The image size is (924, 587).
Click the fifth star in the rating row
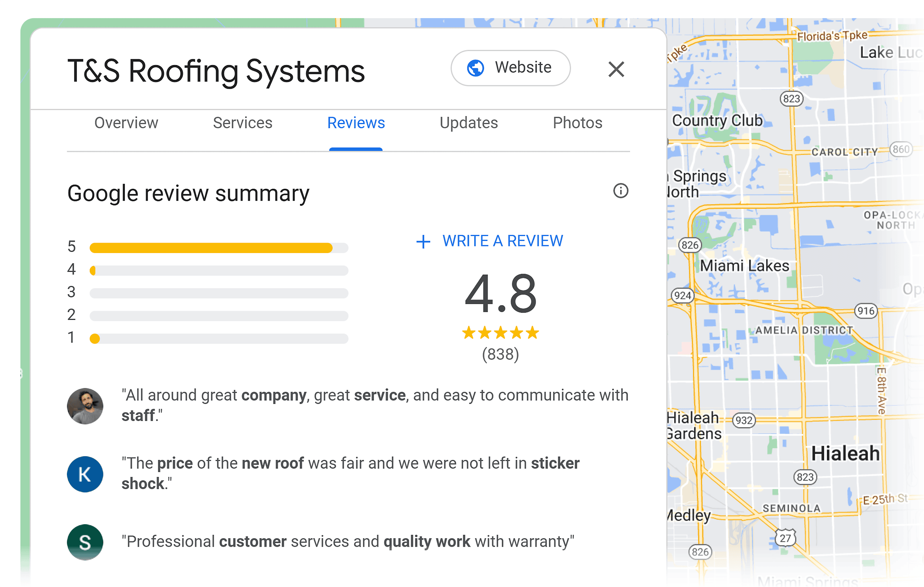point(532,333)
